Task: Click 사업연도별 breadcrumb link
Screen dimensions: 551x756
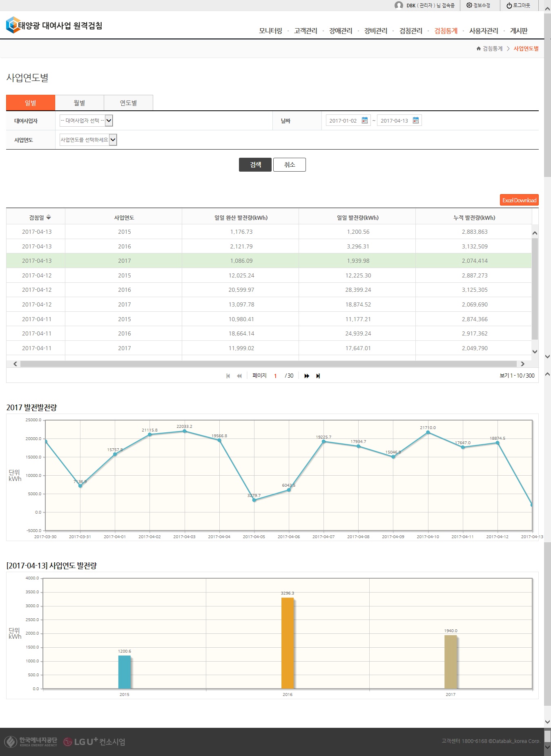Action: [x=526, y=49]
